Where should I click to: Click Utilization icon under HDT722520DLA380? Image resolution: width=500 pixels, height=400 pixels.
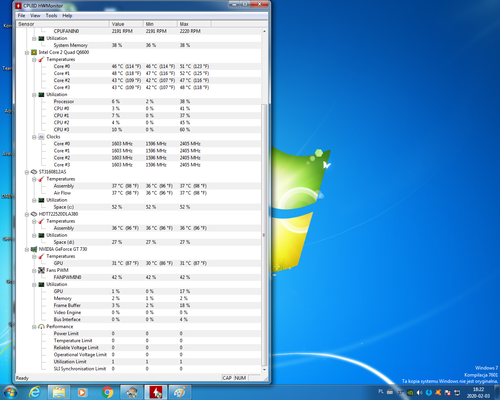click(41, 235)
